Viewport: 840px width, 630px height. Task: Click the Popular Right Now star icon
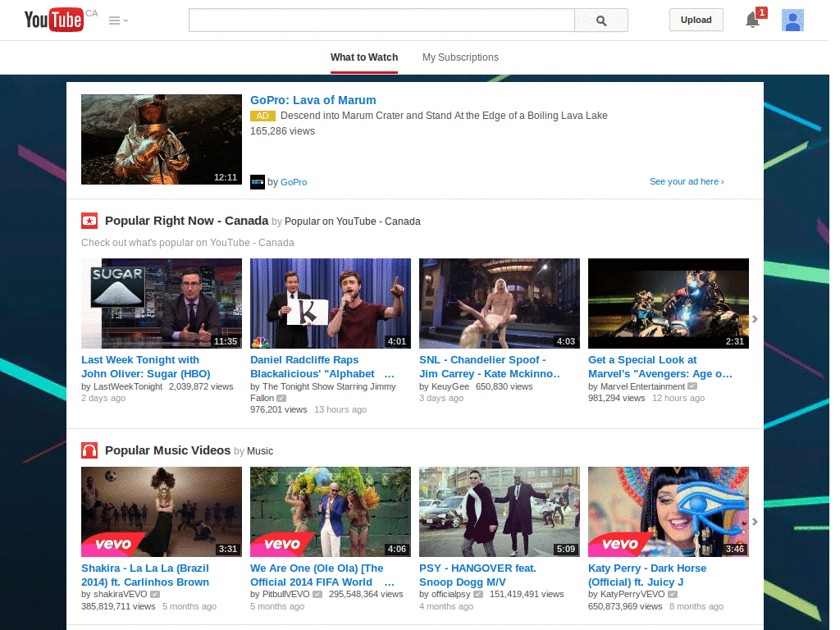point(89,221)
